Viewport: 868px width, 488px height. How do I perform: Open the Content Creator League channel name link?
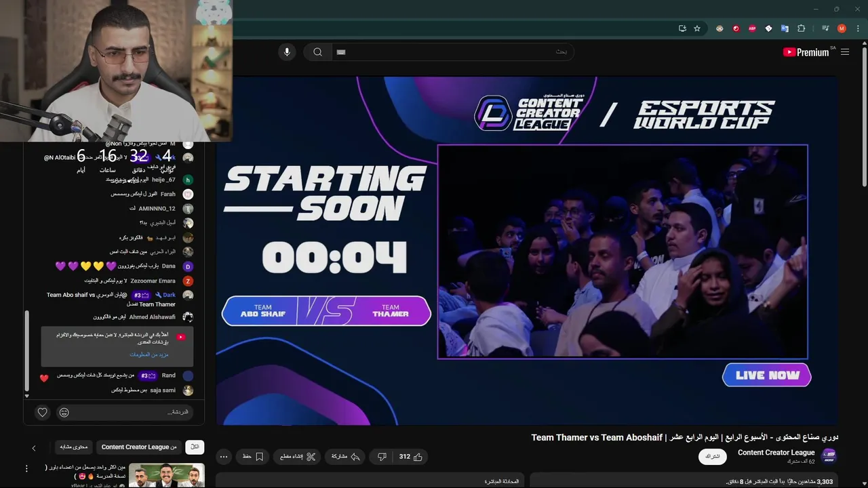tap(776, 452)
